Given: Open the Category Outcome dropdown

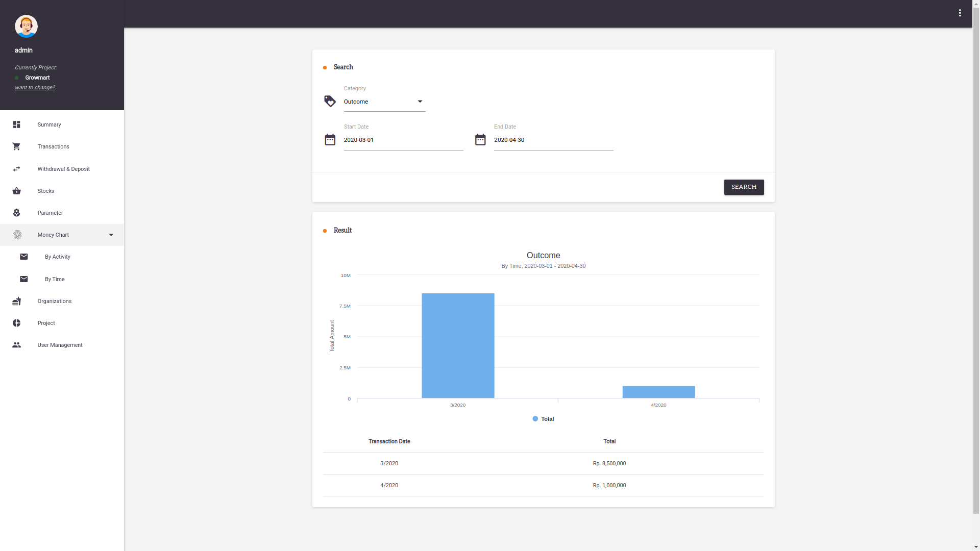Looking at the screenshot, I should pos(384,102).
